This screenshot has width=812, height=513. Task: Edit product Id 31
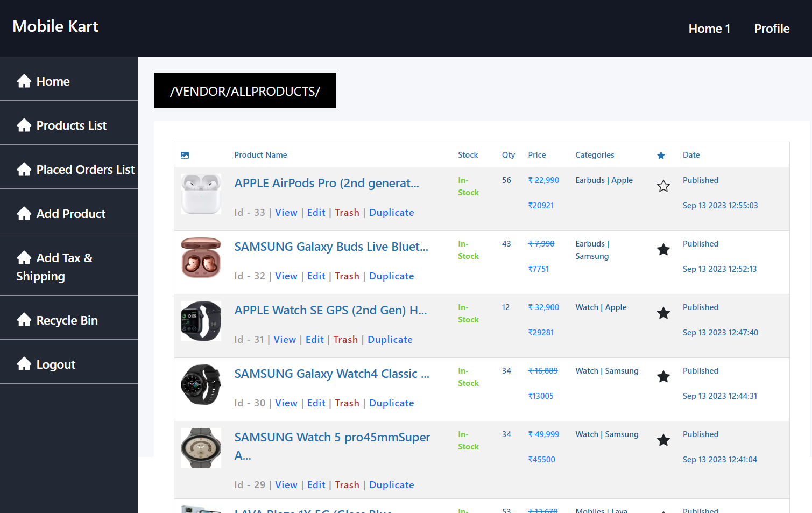point(314,340)
